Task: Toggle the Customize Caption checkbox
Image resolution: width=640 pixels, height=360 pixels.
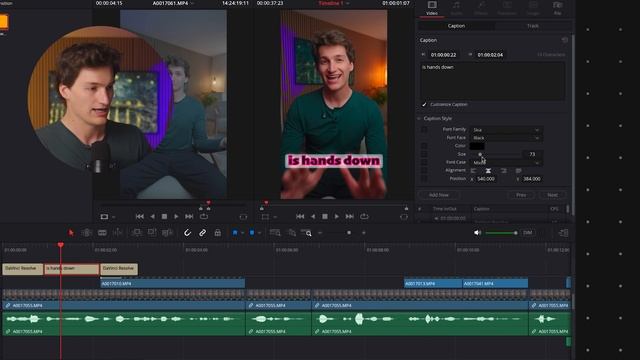Action: [x=424, y=104]
